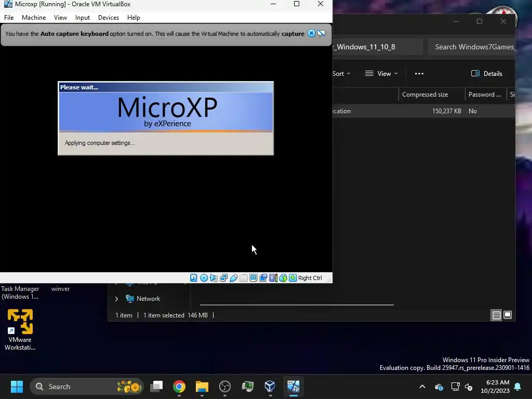Select winver desktop icon label

pyautogui.click(x=60, y=289)
